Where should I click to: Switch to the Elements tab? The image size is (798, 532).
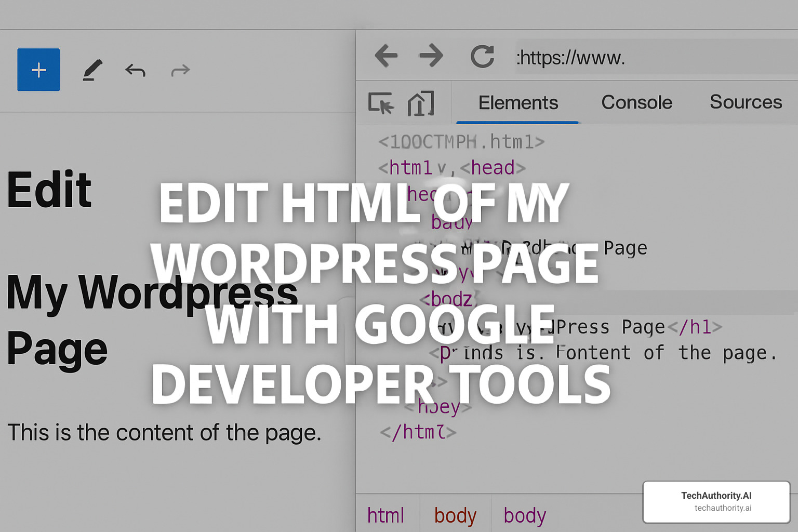click(x=518, y=103)
